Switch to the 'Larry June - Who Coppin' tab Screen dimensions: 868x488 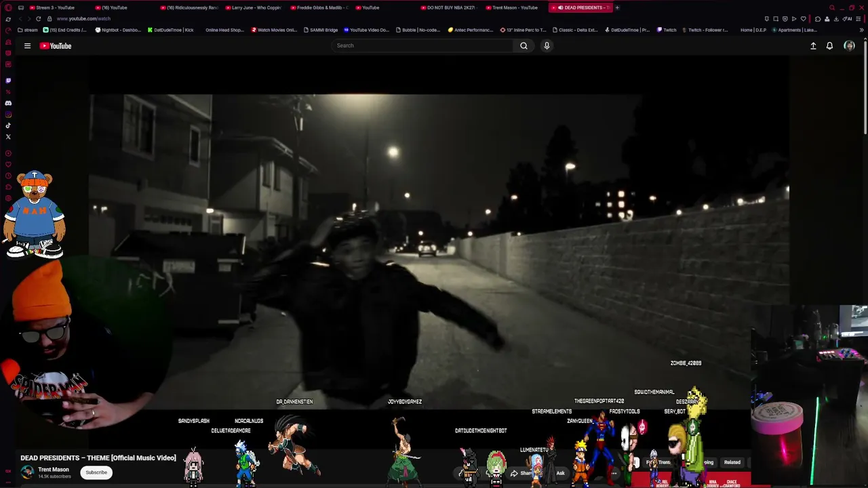tap(255, 7)
